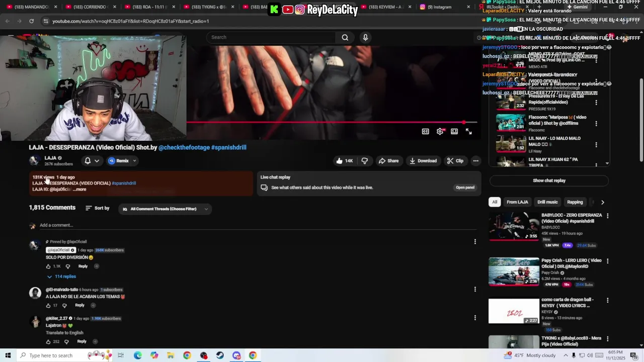
Task: Like the video with 14K thumbs up
Action: tap(345, 161)
